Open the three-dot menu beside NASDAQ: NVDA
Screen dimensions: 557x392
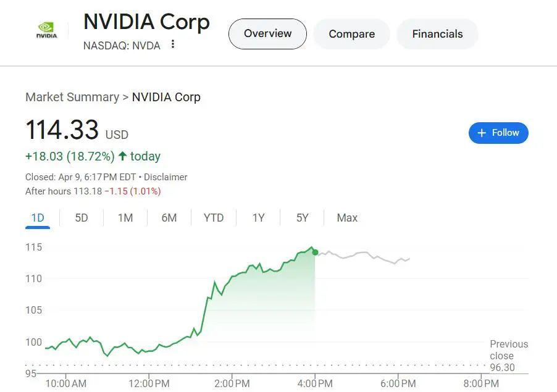click(173, 44)
